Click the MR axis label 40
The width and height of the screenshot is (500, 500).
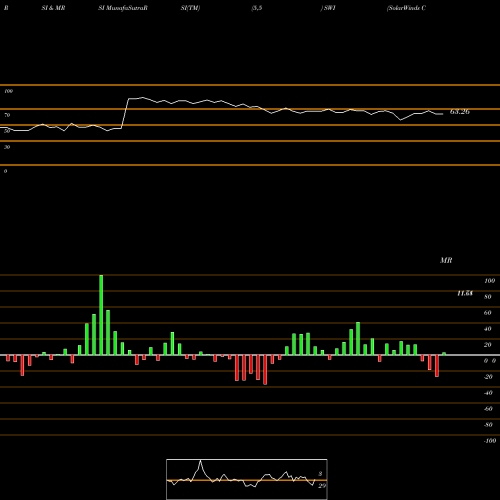(488, 329)
